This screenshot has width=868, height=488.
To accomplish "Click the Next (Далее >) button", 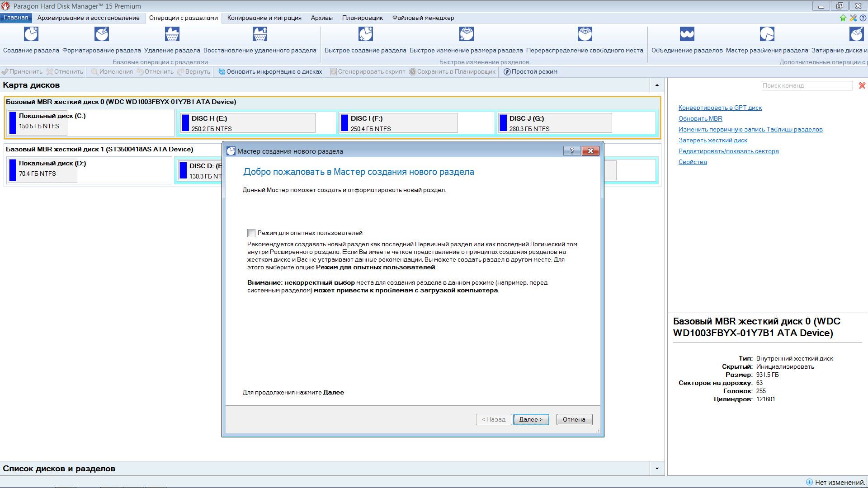I will 531,420.
